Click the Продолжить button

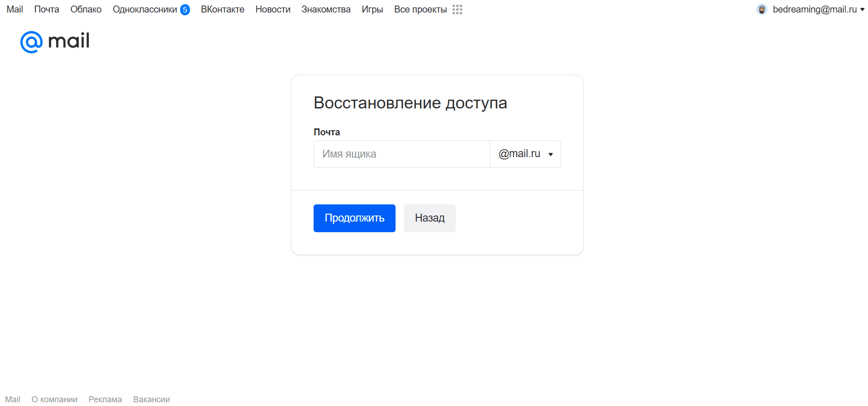click(x=354, y=218)
